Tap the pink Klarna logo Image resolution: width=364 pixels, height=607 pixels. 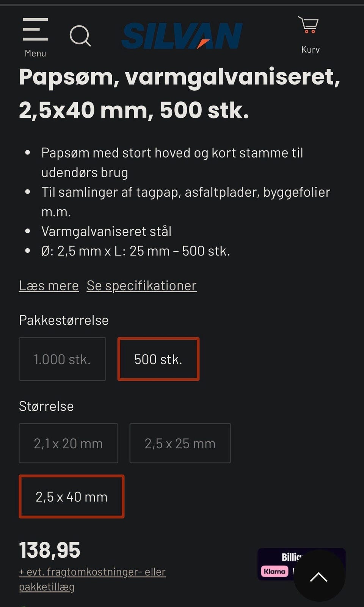(275, 571)
